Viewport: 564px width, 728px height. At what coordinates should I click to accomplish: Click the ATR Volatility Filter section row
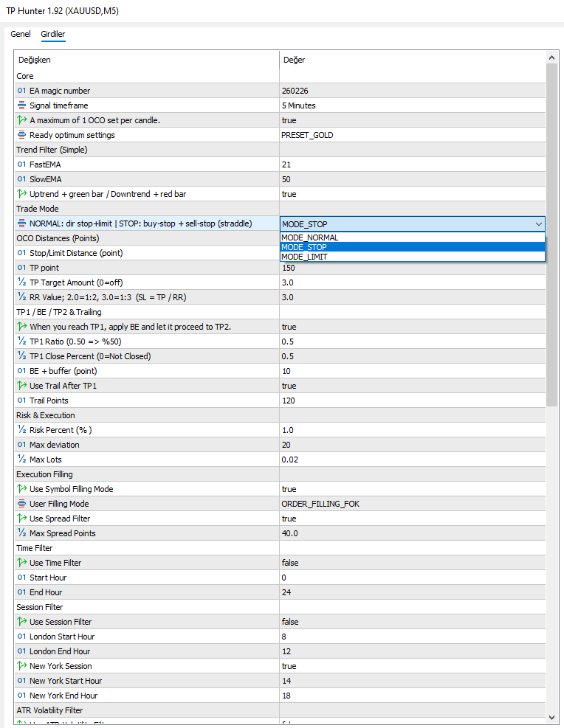(280, 710)
